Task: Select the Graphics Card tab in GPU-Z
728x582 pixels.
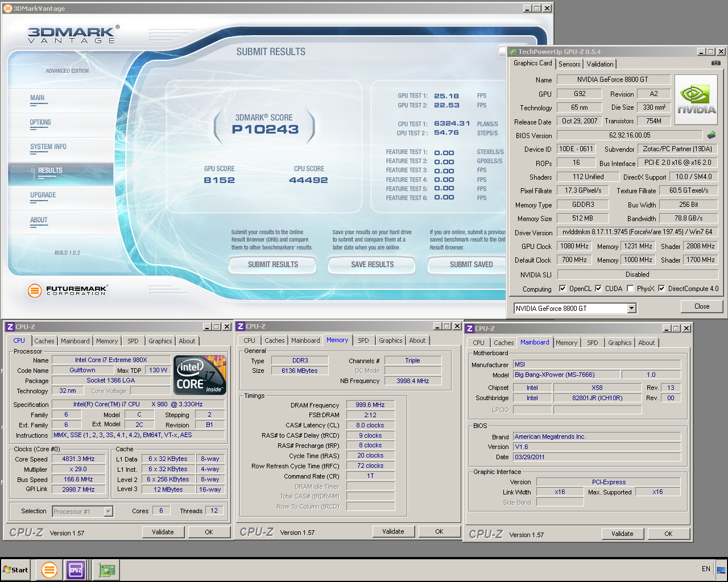Action: (532, 63)
